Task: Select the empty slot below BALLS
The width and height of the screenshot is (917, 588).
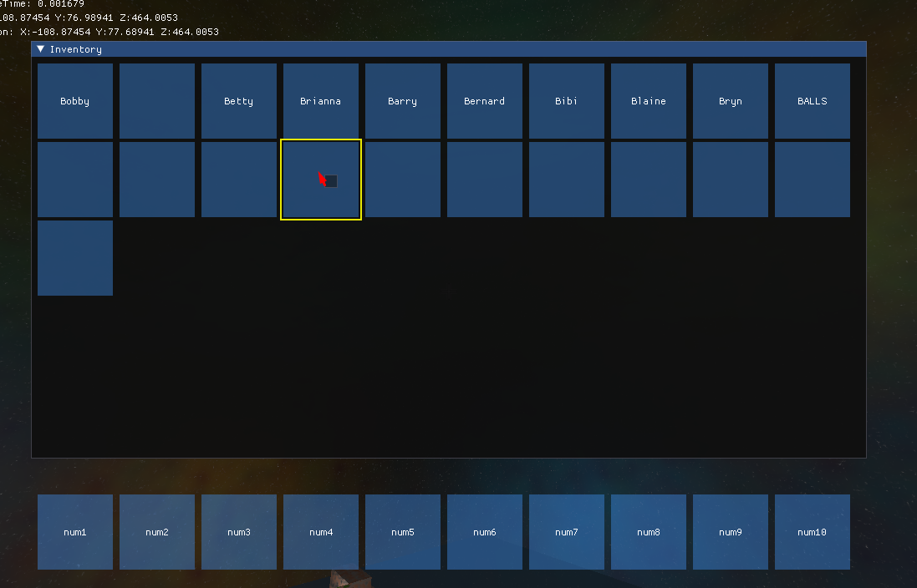Action: click(x=812, y=179)
